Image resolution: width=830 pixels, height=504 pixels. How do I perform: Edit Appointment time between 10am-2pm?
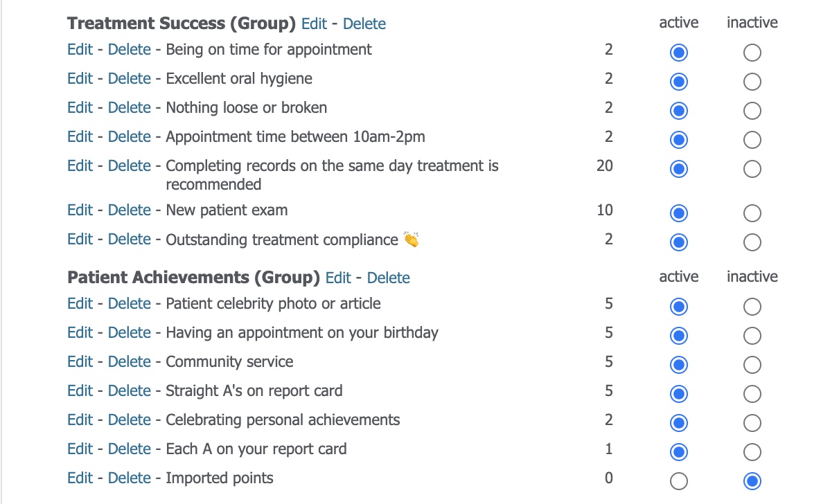tap(80, 136)
